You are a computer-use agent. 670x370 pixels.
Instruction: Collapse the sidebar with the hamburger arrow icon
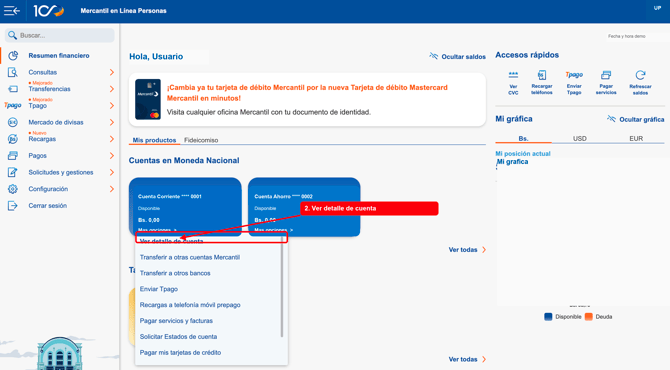[x=12, y=11]
